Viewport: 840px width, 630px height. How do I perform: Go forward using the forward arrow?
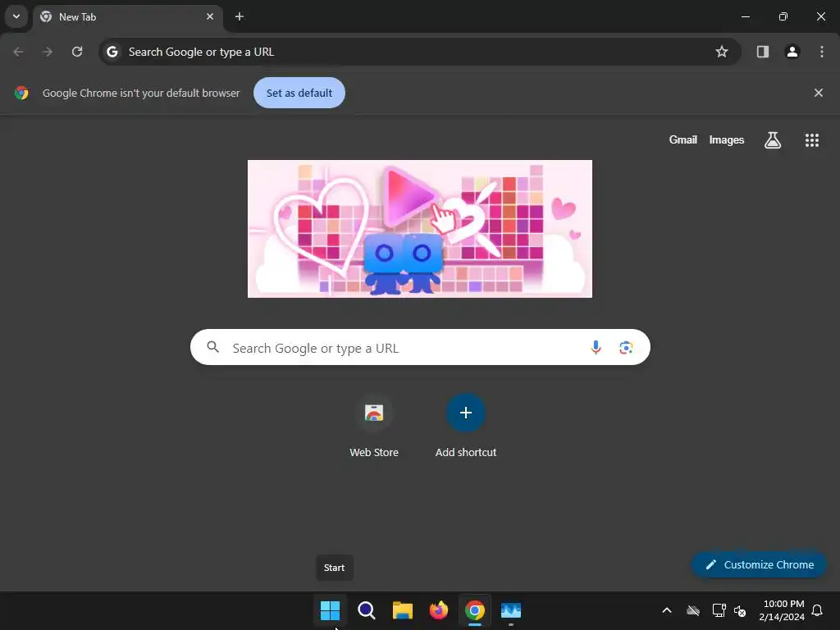[48, 52]
